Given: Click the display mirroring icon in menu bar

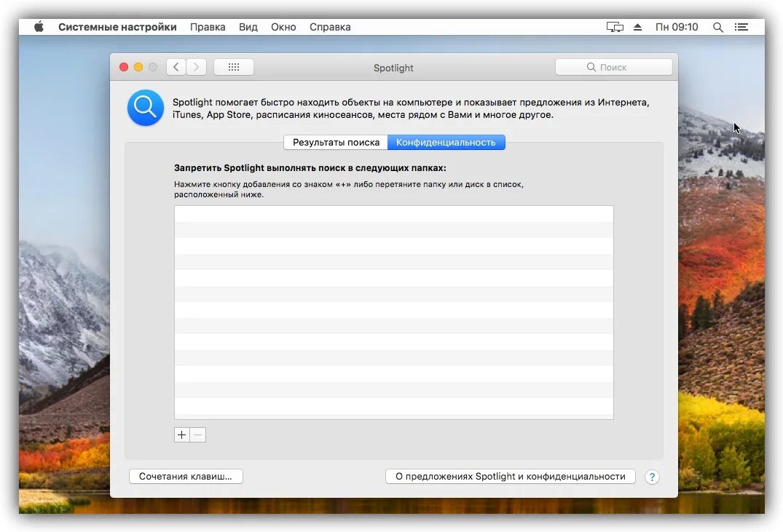Looking at the screenshot, I should point(615,27).
